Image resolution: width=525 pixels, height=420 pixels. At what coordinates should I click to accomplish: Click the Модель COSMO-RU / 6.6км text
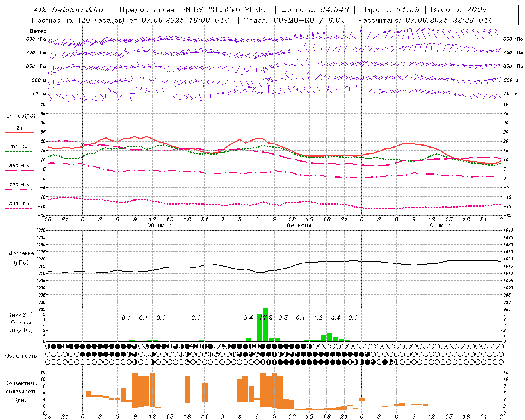tap(296, 20)
